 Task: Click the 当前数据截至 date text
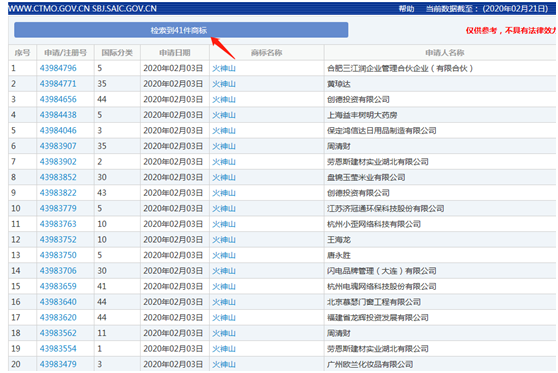(487, 9)
